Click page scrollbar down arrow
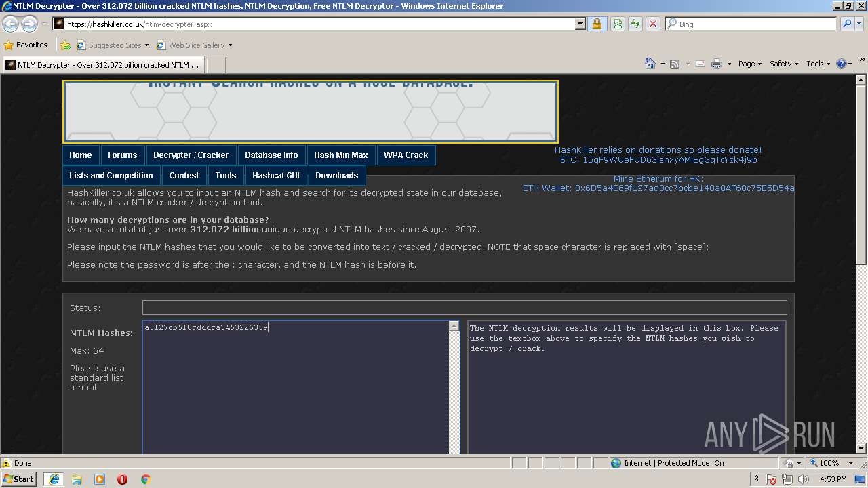 point(862,448)
